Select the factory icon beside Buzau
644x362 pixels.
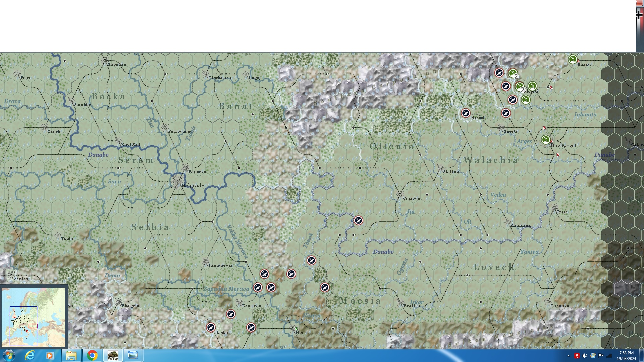[573, 59]
